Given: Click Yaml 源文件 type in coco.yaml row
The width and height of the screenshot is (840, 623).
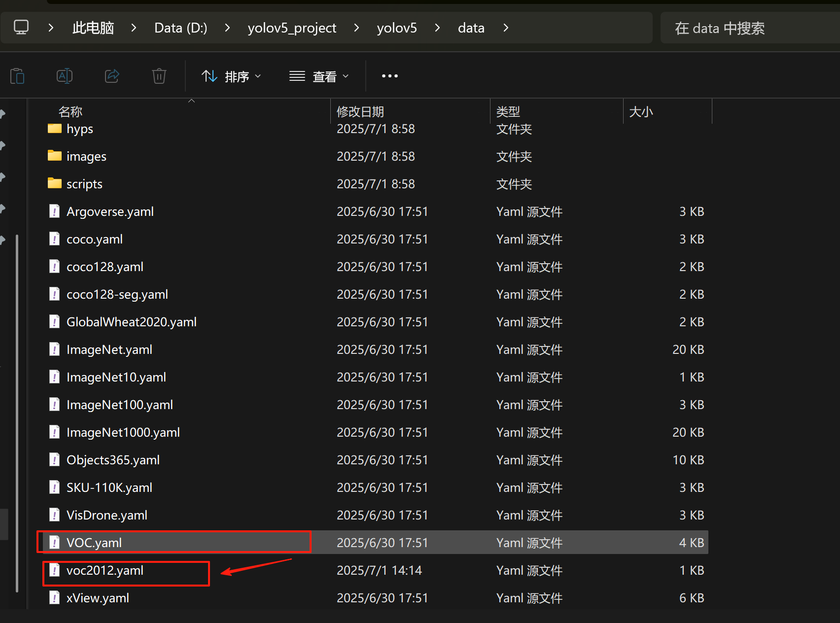Looking at the screenshot, I should pos(529,239).
